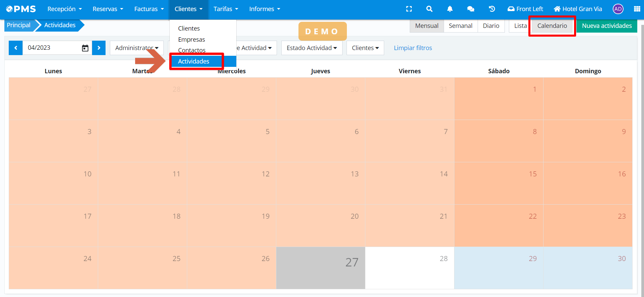Expand the Estado Actividad dropdown
644x297 pixels.
[312, 48]
